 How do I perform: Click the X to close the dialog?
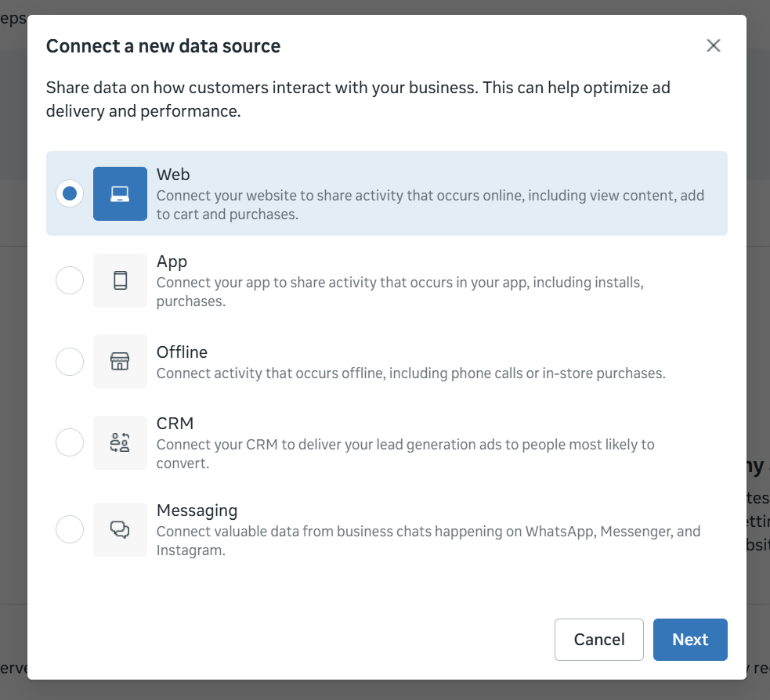pos(713,45)
